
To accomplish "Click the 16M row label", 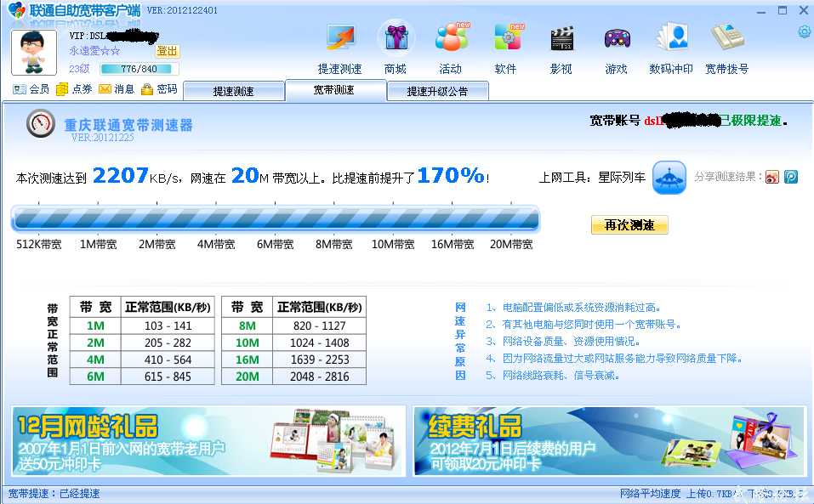I will [248, 360].
